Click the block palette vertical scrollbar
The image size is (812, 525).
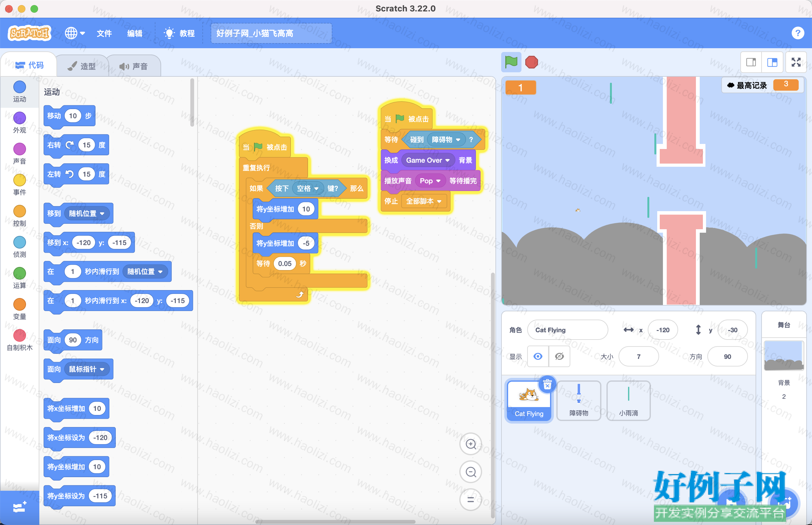[x=192, y=102]
